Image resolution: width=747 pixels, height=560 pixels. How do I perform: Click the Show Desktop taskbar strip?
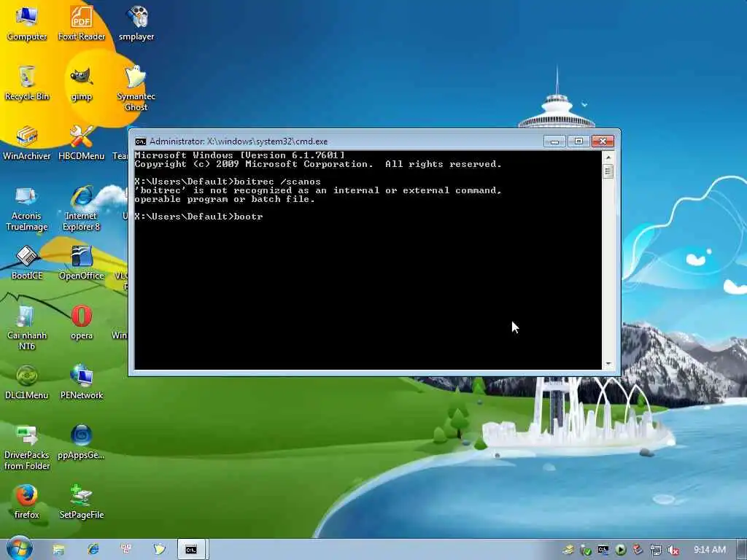tap(742, 550)
